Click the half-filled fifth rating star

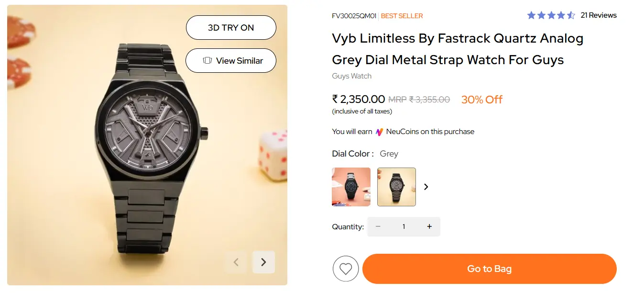tap(572, 15)
